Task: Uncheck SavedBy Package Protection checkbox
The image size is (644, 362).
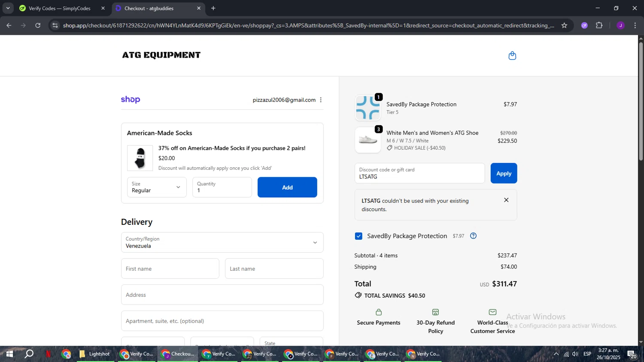Action: coord(358,236)
